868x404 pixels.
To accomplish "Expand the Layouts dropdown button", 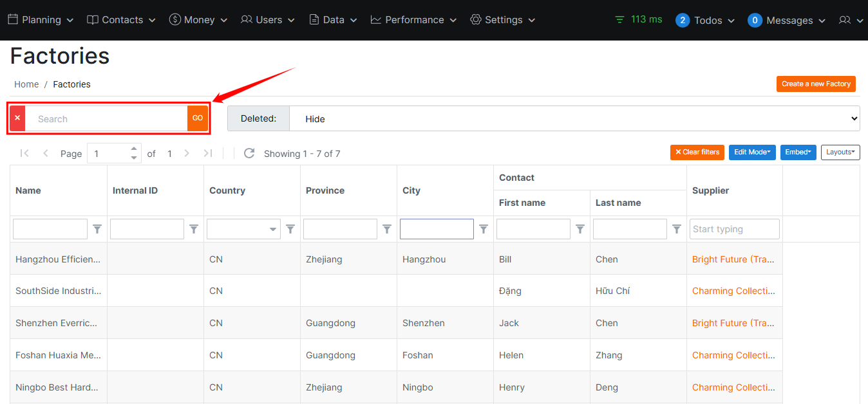I will [840, 152].
